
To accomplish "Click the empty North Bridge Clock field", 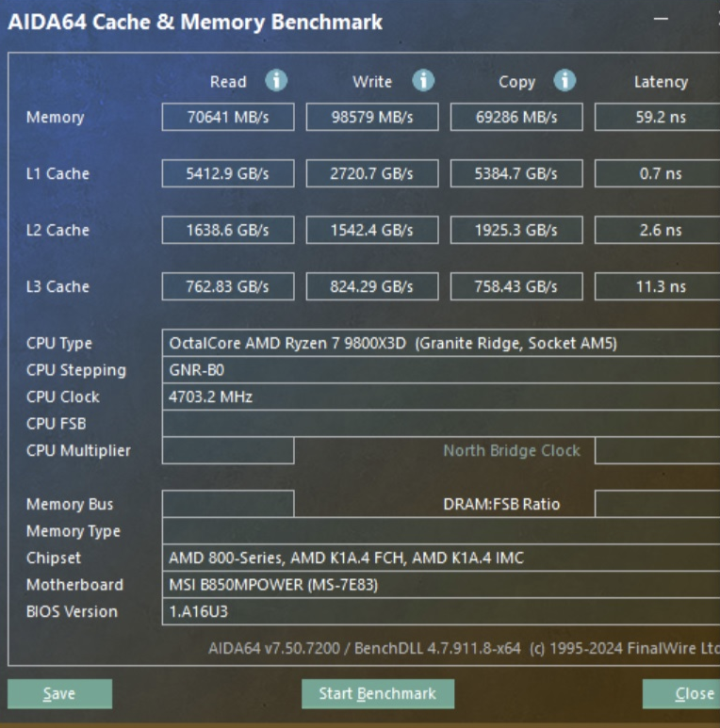I will (x=657, y=450).
